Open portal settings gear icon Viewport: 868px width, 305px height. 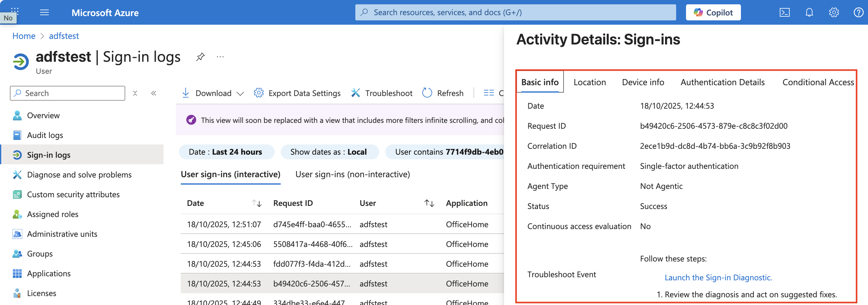coord(834,12)
